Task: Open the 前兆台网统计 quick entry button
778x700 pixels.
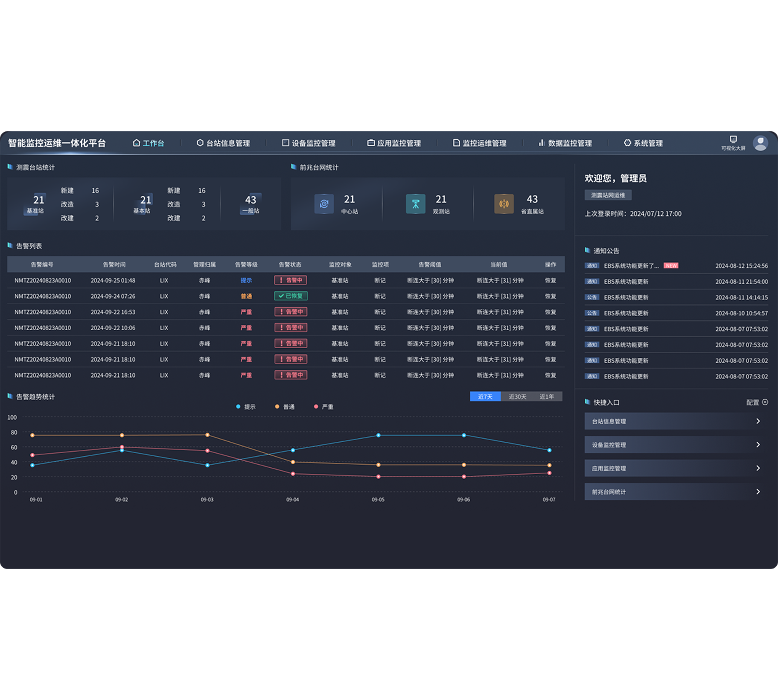Action: point(677,491)
